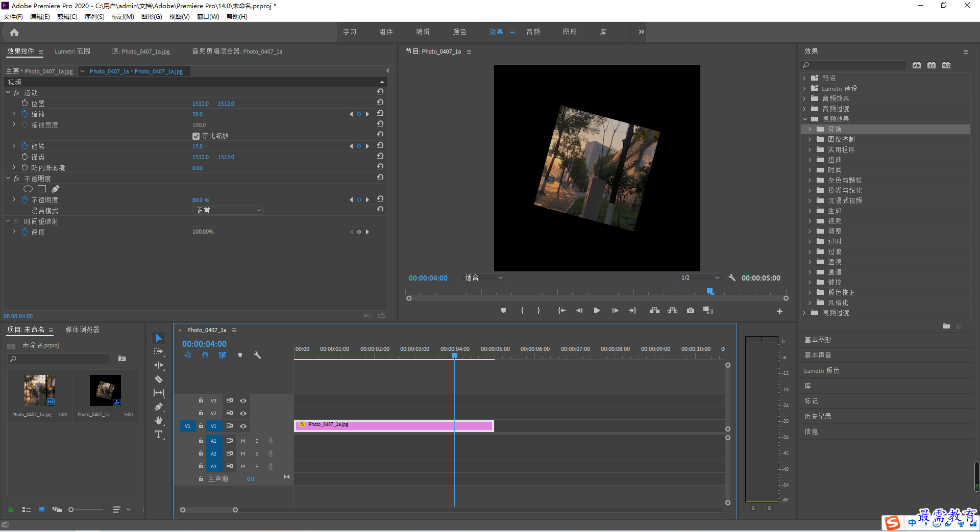Viewport: 980px width, 532px height.
Task: Add marker in program monitor
Action: click(503, 311)
